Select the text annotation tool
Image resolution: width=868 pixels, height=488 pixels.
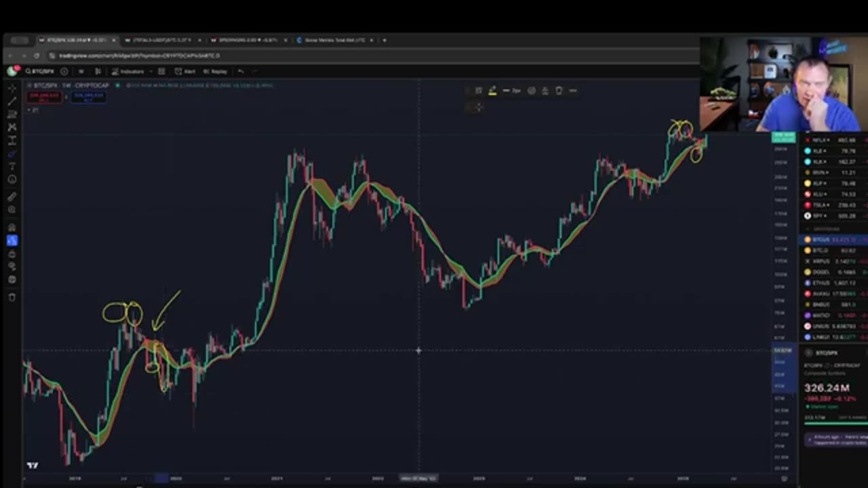pyautogui.click(x=12, y=166)
